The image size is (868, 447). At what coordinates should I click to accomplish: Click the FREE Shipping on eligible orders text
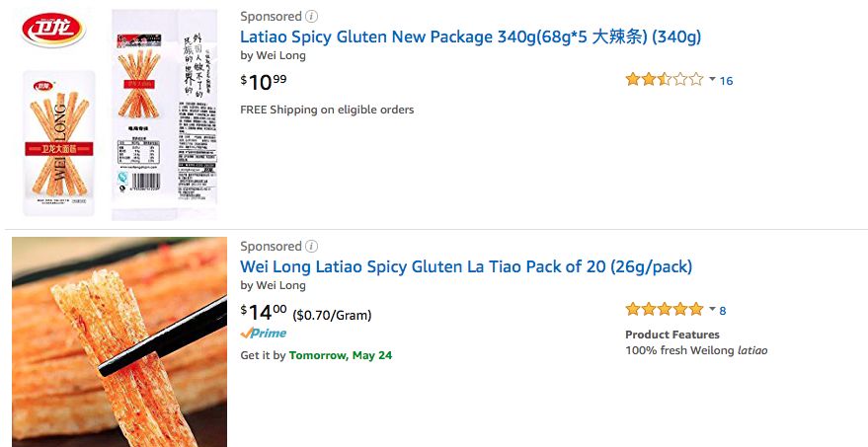(x=327, y=110)
